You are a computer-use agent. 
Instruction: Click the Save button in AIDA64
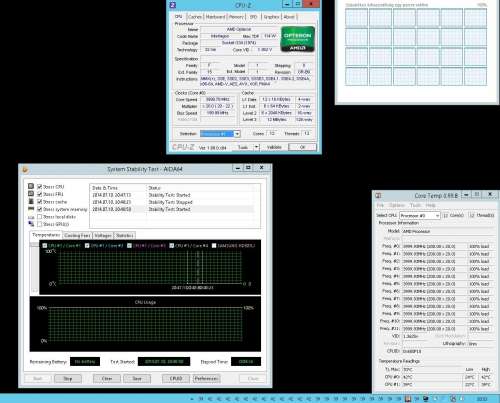(x=137, y=379)
